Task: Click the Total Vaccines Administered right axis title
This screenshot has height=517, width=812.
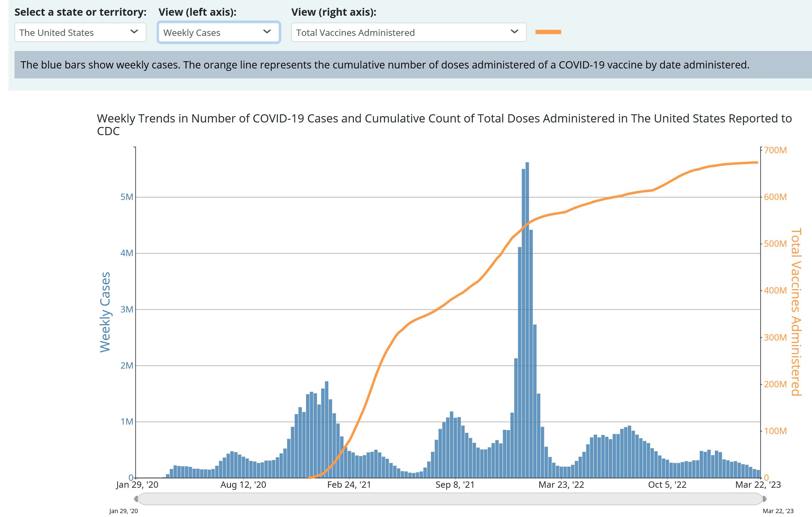Action: [796, 312]
